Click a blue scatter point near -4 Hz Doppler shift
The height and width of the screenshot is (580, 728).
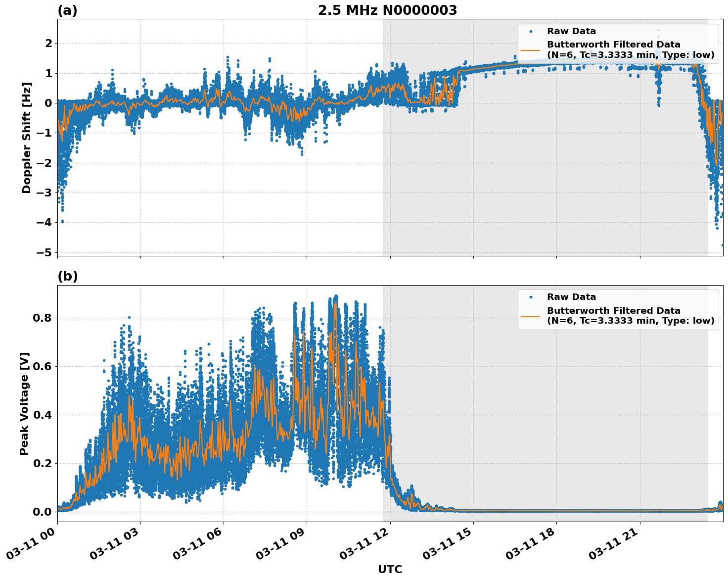point(62,220)
